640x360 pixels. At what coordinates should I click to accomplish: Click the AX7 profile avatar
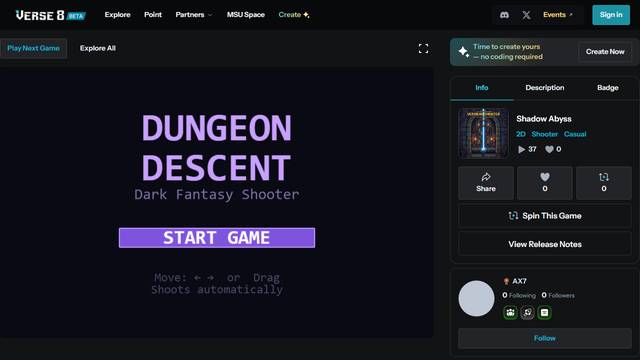pyautogui.click(x=476, y=298)
